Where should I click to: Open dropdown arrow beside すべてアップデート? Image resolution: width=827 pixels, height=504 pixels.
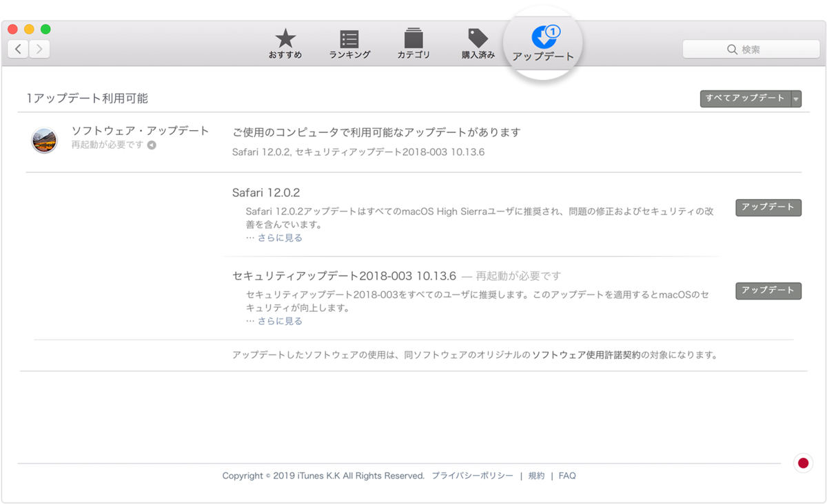click(x=797, y=98)
